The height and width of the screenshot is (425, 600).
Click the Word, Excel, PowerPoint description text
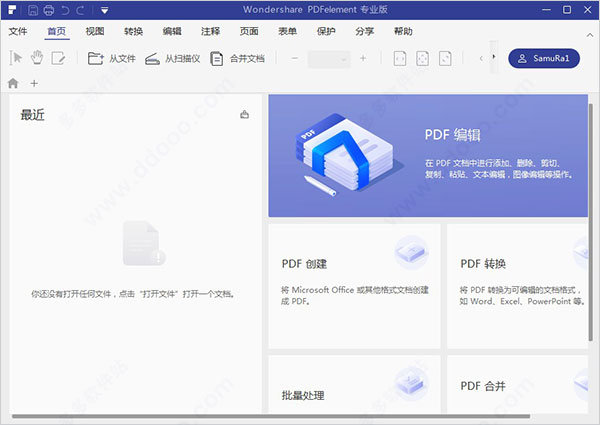[522, 295]
